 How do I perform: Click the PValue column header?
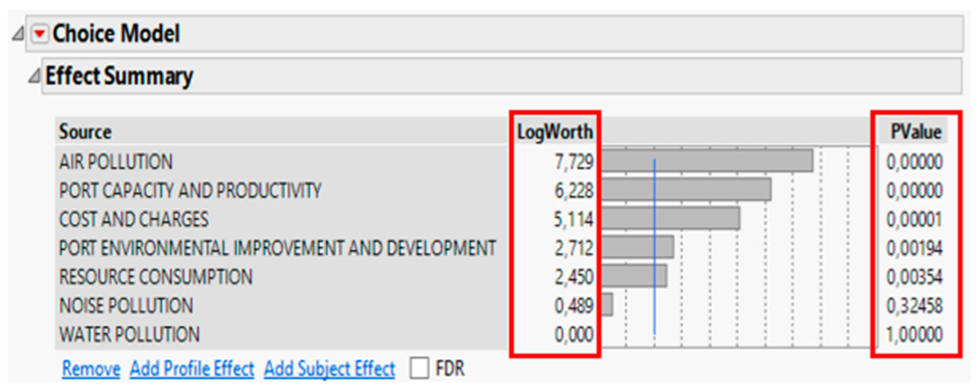tap(916, 132)
